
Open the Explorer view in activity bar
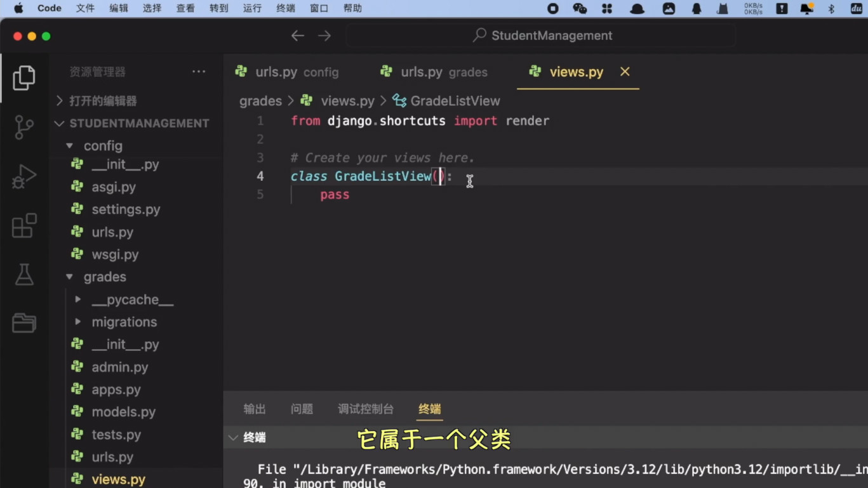[24, 78]
